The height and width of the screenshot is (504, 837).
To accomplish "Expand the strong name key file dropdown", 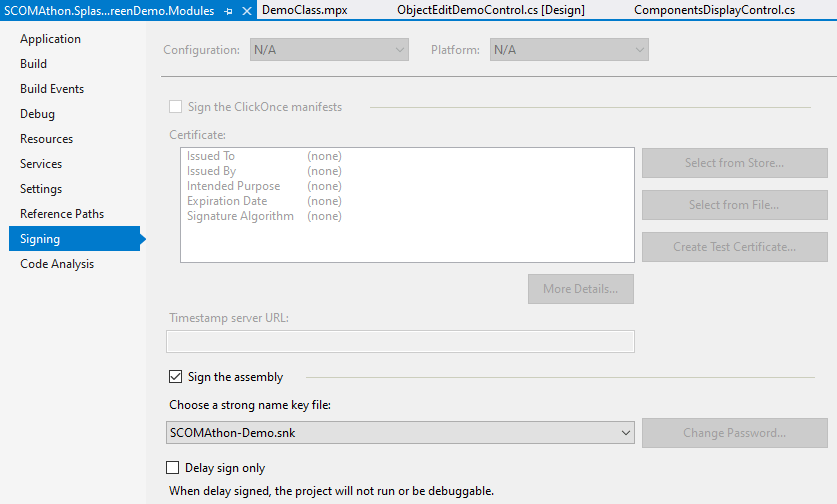I will click(626, 433).
